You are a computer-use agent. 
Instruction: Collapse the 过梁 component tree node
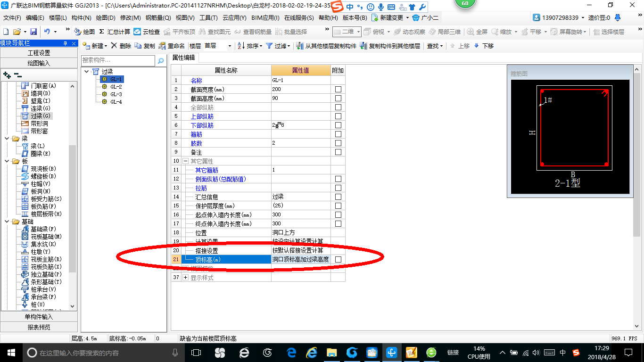tap(87, 72)
